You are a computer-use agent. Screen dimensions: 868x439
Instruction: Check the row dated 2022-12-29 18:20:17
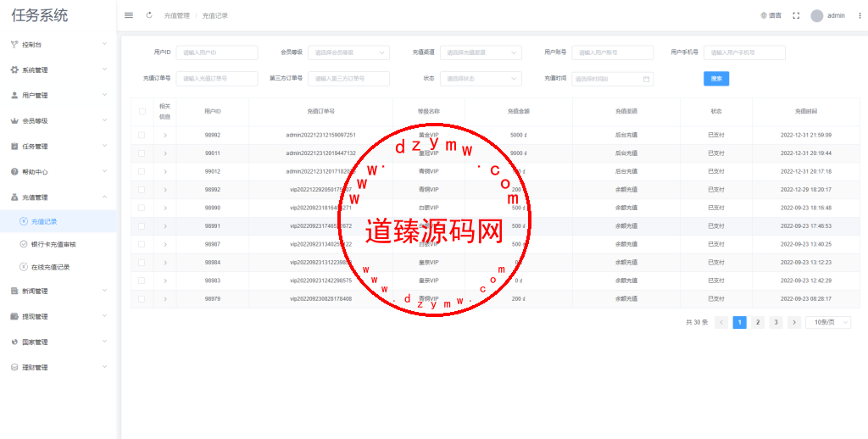[x=142, y=190]
